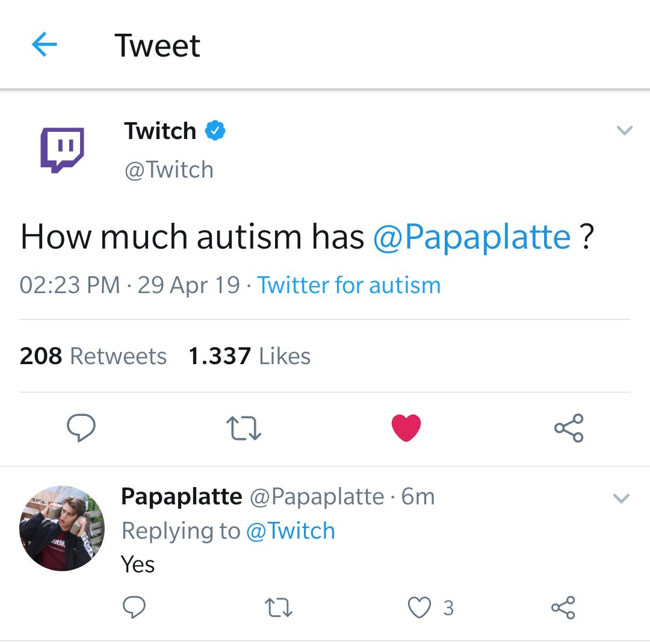650x644 pixels.
Task: Unlike the Twitch tweet via the heart
Action: pos(406,428)
